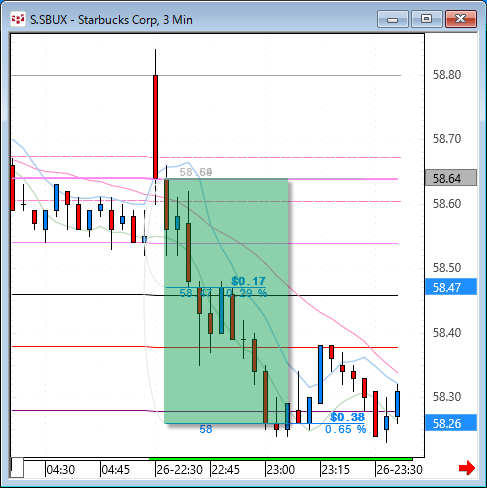Click the 58.60 price axis label
Image resolution: width=487 pixels, height=488 pixels.
(x=447, y=203)
